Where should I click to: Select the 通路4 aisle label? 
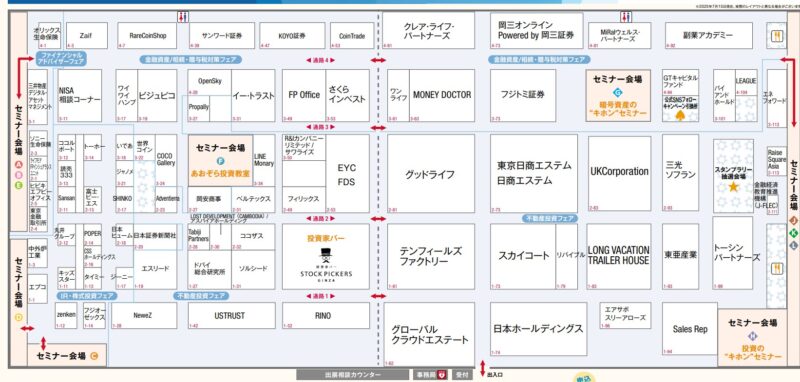[x=320, y=60]
